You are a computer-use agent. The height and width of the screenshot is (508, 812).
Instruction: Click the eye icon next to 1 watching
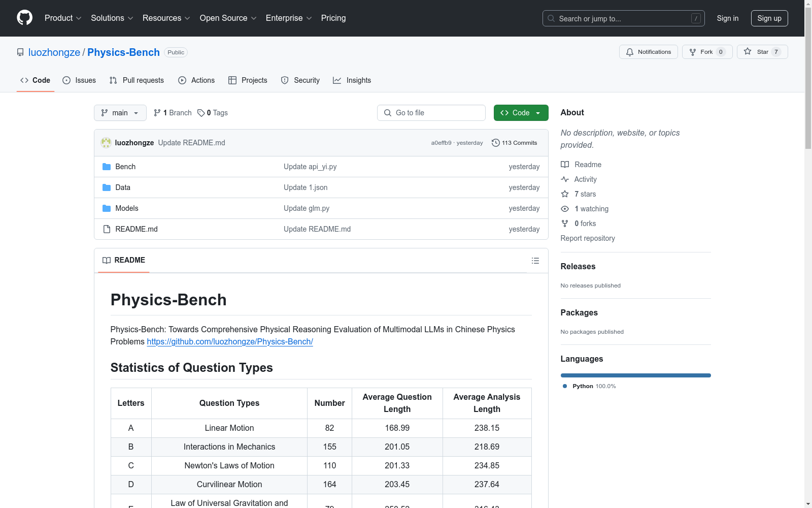[x=565, y=209]
